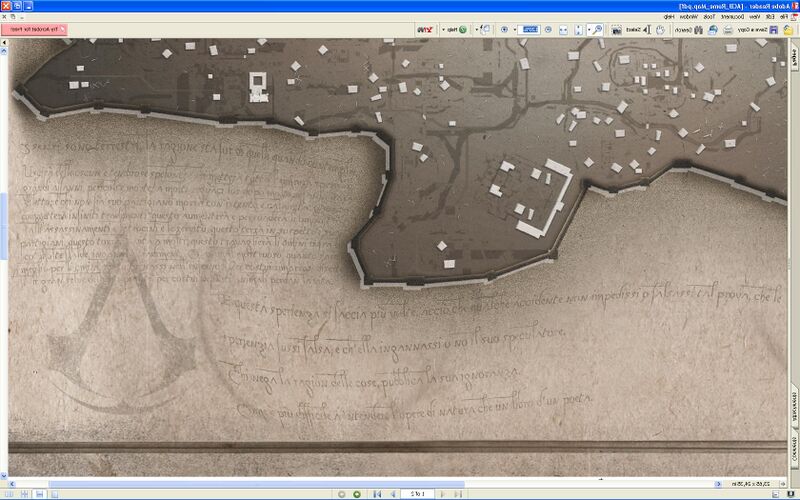Click the Open folder icon
The height and width of the screenshot is (500, 800).
coord(788,30)
